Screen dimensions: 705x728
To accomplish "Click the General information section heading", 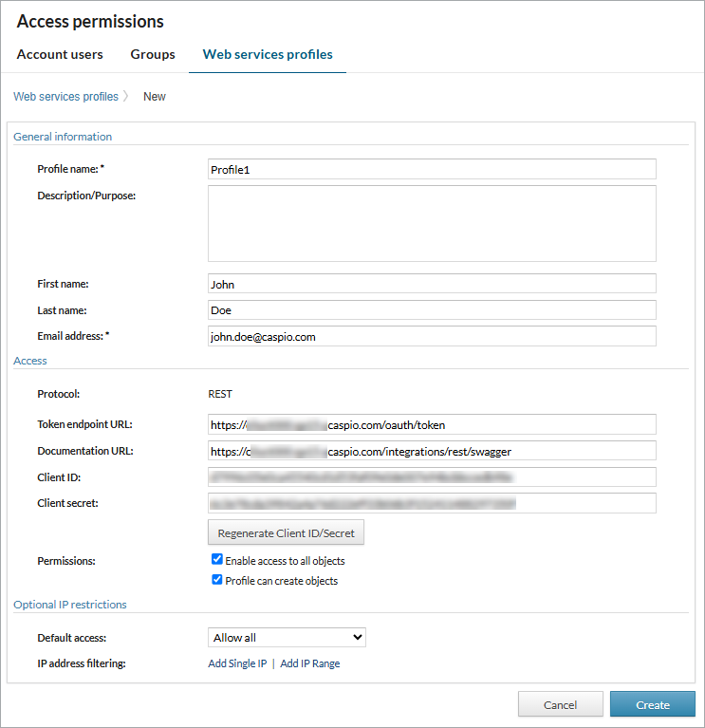I will click(x=63, y=137).
